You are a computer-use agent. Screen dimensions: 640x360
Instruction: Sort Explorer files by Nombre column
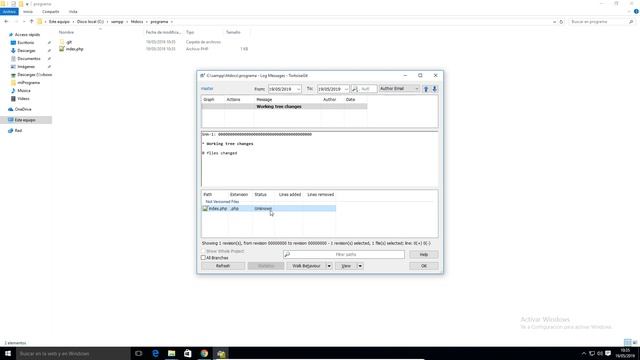pyautogui.click(x=66, y=32)
